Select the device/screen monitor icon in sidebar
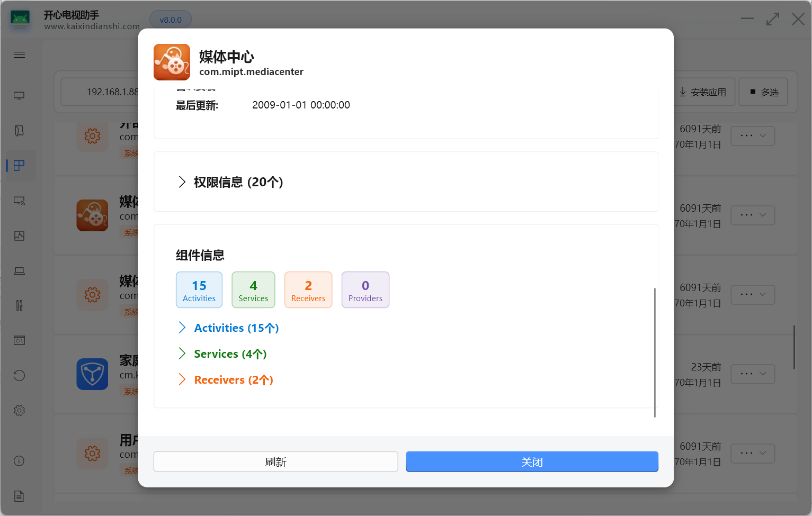The width and height of the screenshot is (812, 516). (x=19, y=95)
